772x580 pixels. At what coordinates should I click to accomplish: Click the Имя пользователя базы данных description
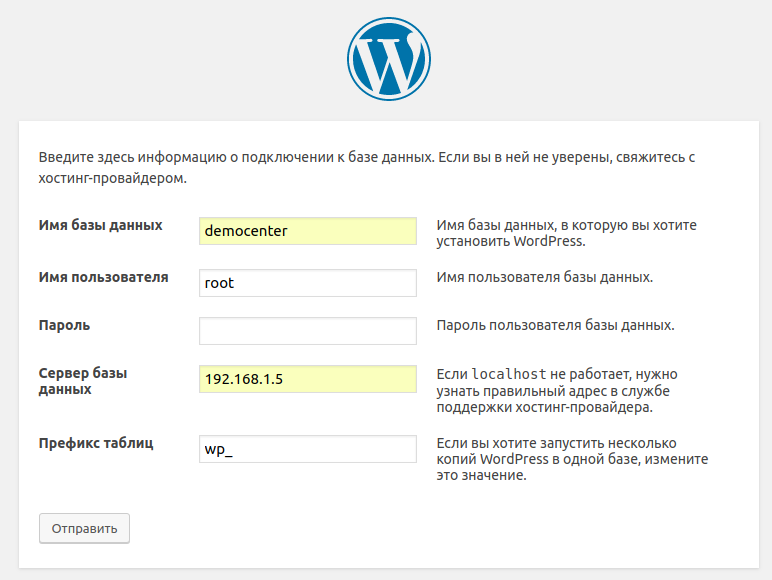pos(545,277)
